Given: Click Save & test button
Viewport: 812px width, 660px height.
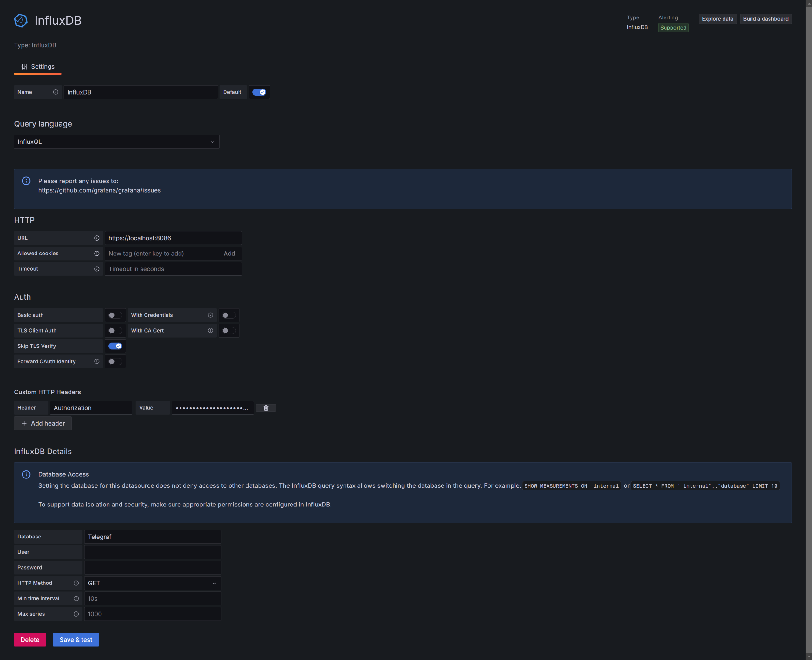Looking at the screenshot, I should pyautogui.click(x=76, y=640).
